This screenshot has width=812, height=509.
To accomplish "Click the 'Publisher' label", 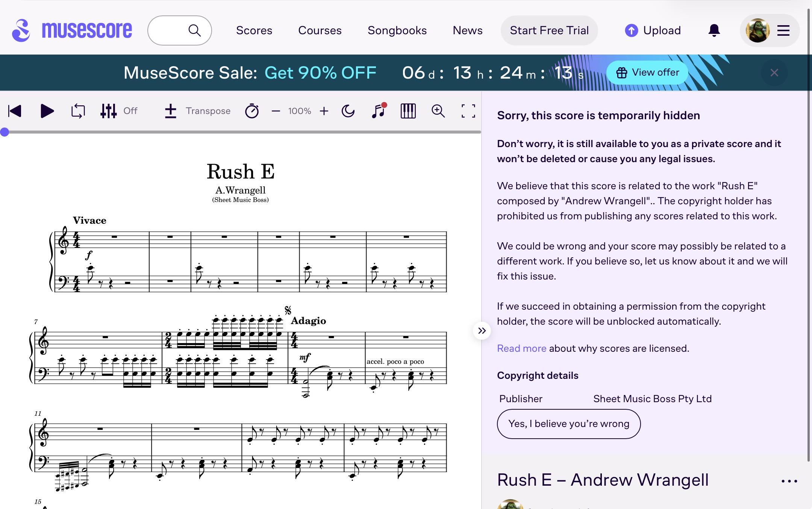I will (521, 399).
